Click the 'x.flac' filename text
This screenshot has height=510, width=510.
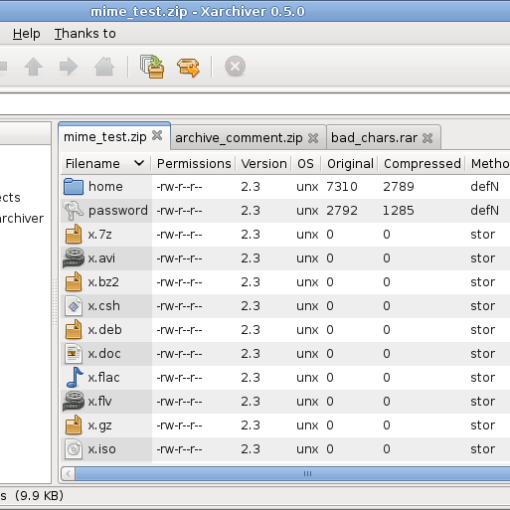pyautogui.click(x=104, y=377)
